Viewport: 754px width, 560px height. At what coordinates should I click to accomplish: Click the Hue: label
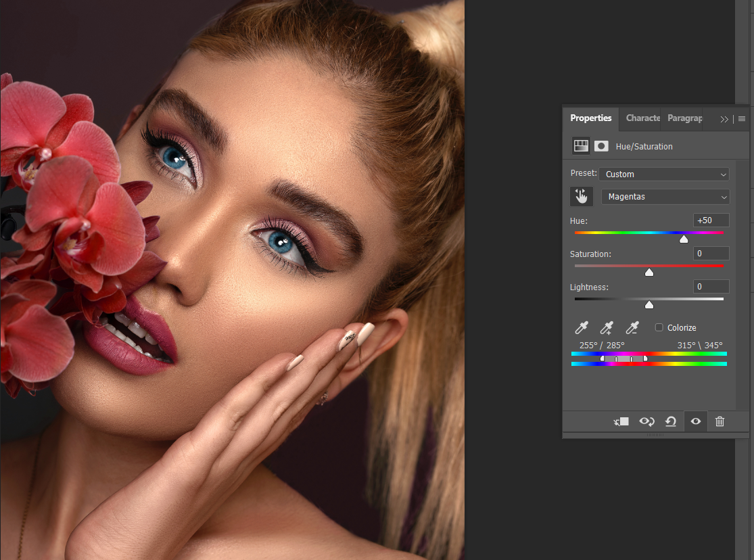point(578,221)
